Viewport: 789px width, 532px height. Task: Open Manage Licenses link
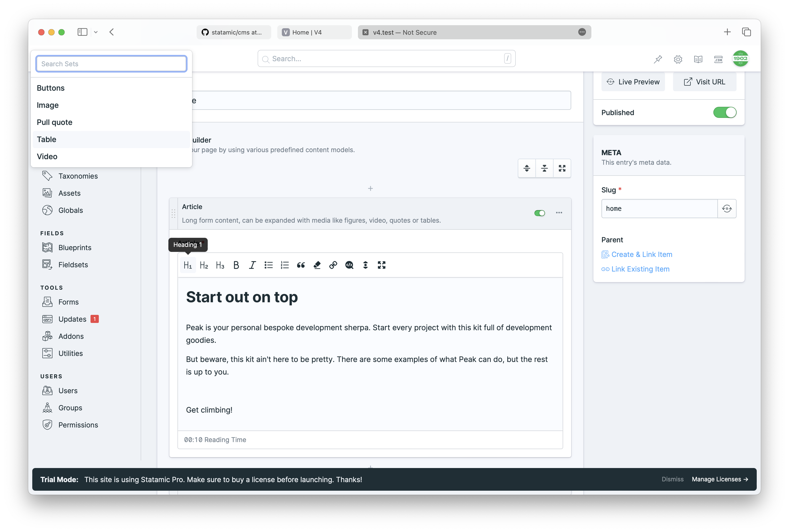[x=720, y=479]
